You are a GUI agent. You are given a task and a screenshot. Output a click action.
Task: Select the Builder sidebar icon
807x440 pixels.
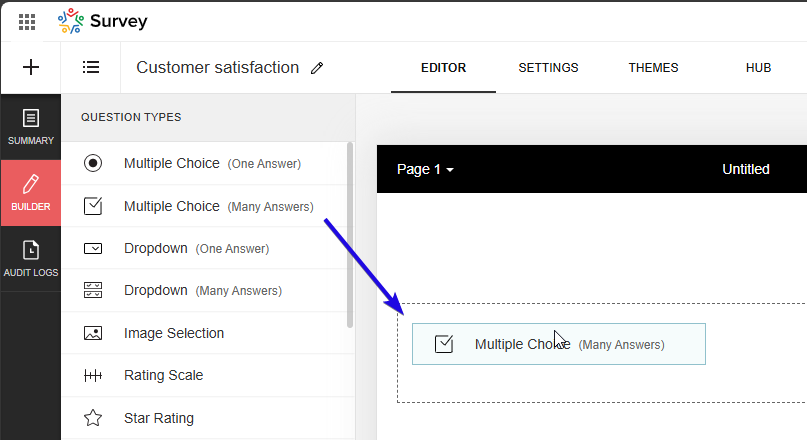pyautogui.click(x=31, y=193)
